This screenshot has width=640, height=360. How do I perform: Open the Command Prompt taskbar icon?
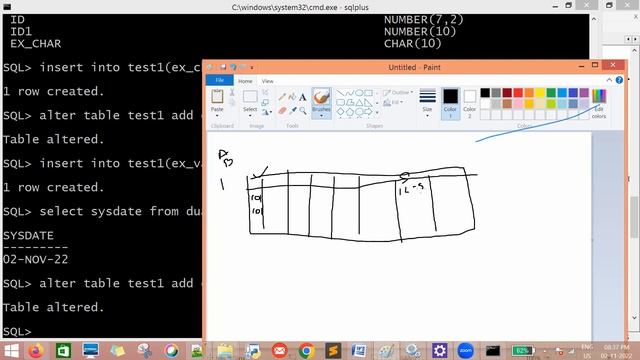coord(493,351)
